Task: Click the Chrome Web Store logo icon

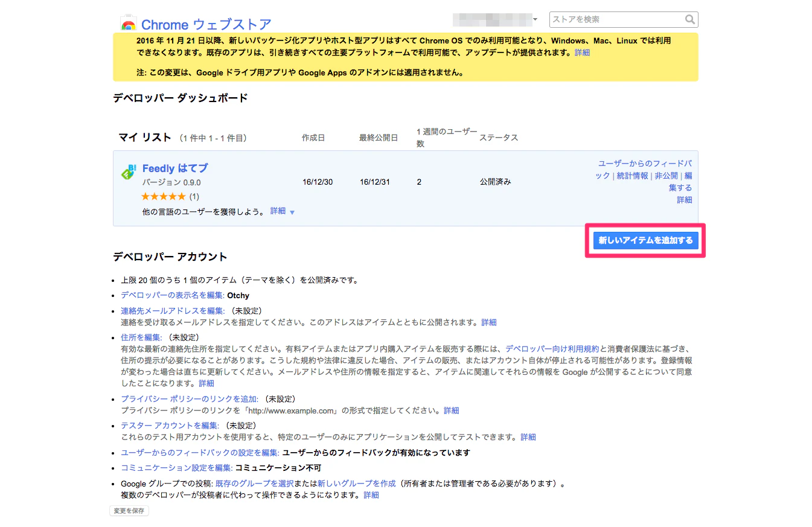Action: 128,23
